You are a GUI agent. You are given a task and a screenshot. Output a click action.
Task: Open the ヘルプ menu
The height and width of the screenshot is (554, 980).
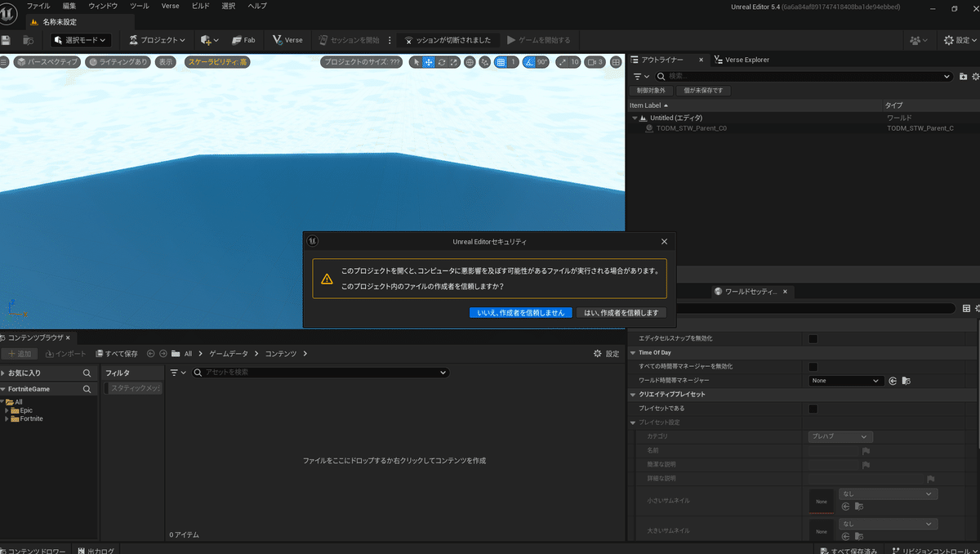(x=256, y=6)
